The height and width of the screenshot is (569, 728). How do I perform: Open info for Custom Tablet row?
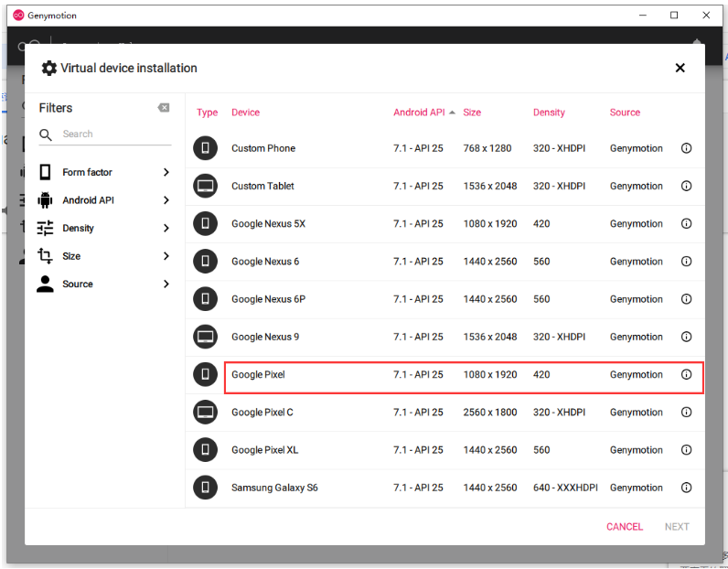[686, 186]
